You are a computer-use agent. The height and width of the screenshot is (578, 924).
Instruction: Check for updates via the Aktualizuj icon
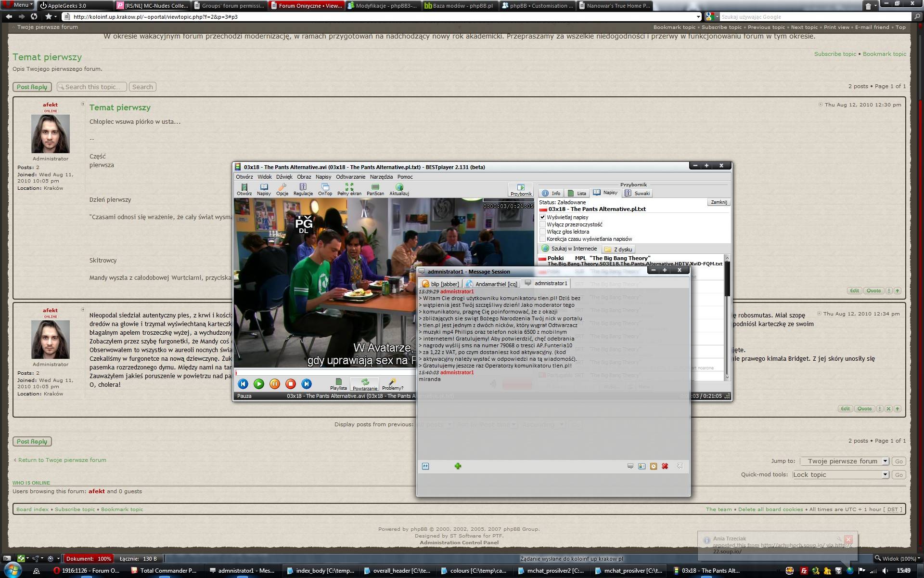pos(399,189)
